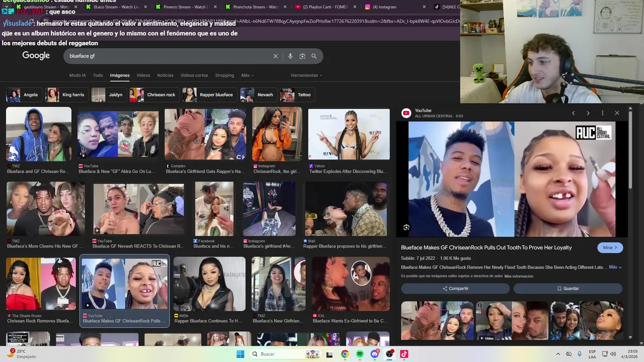Close the Instagram browser tab
This screenshot has width=644, height=362.
[x=424, y=7]
